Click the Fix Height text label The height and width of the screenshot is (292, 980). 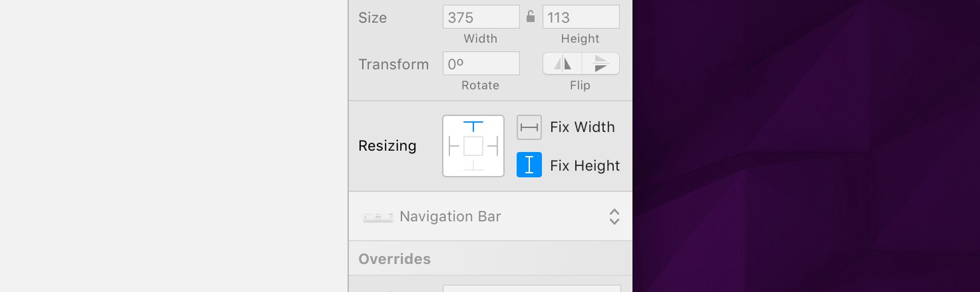585,165
